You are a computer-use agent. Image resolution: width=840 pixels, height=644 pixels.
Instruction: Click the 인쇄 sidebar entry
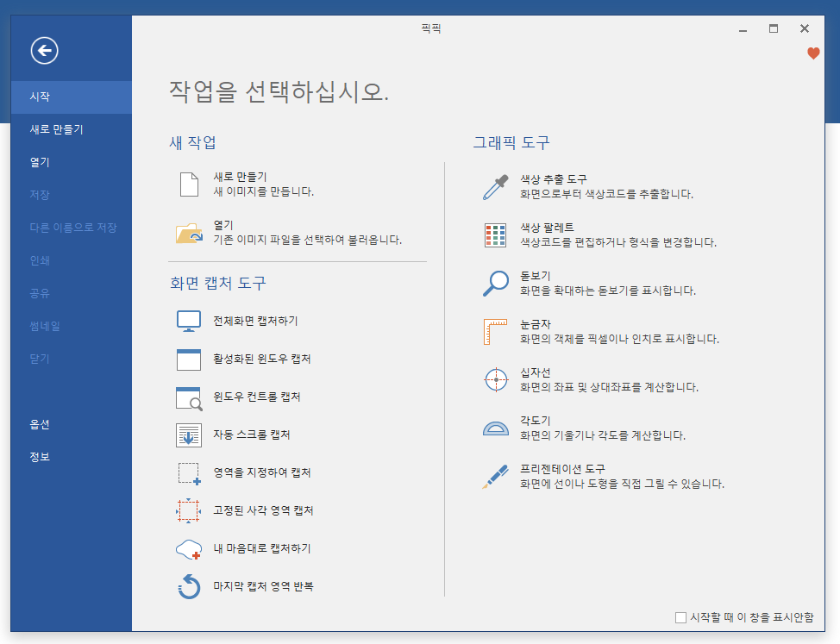click(72, 260)
